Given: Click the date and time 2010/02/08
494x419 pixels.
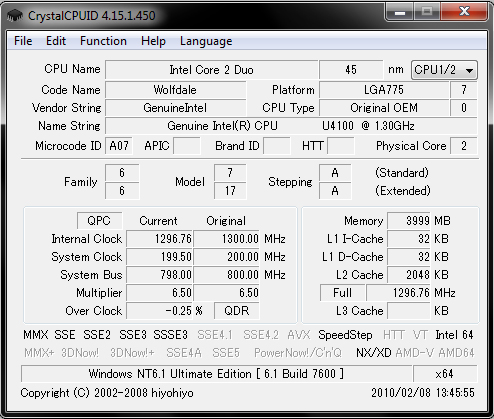Looking at the screenshot, I should point(423,393).
